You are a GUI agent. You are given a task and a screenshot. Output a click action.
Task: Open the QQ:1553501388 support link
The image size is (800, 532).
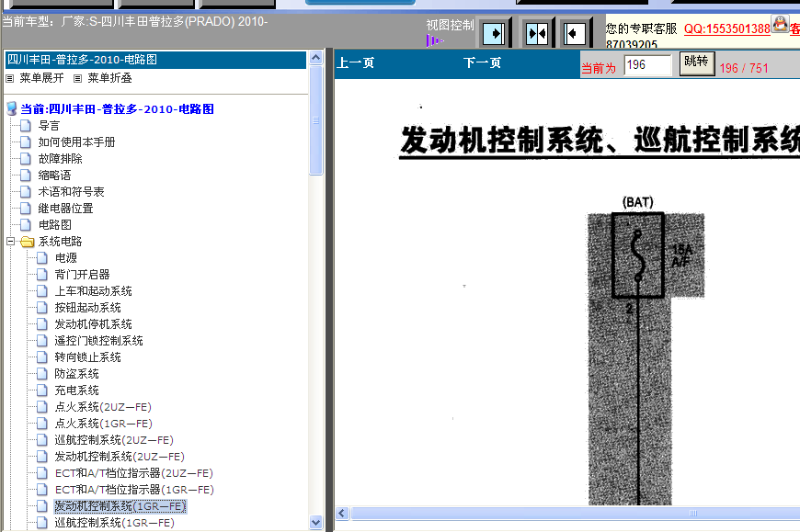(x=727, y=28)
